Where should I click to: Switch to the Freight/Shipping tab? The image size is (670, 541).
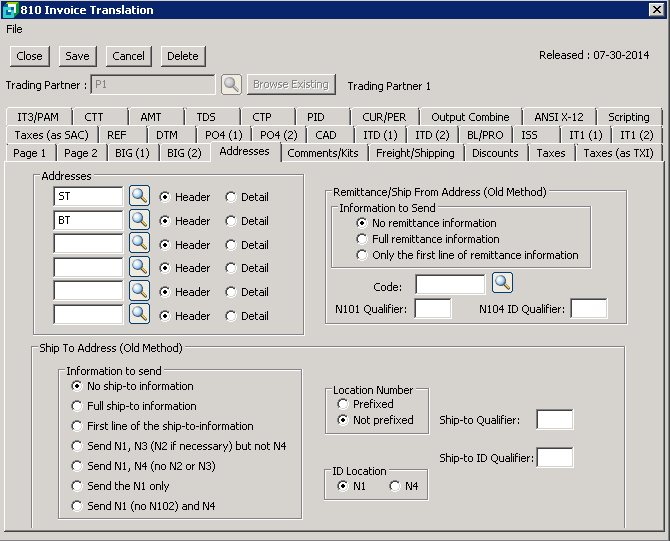(416, 153)
